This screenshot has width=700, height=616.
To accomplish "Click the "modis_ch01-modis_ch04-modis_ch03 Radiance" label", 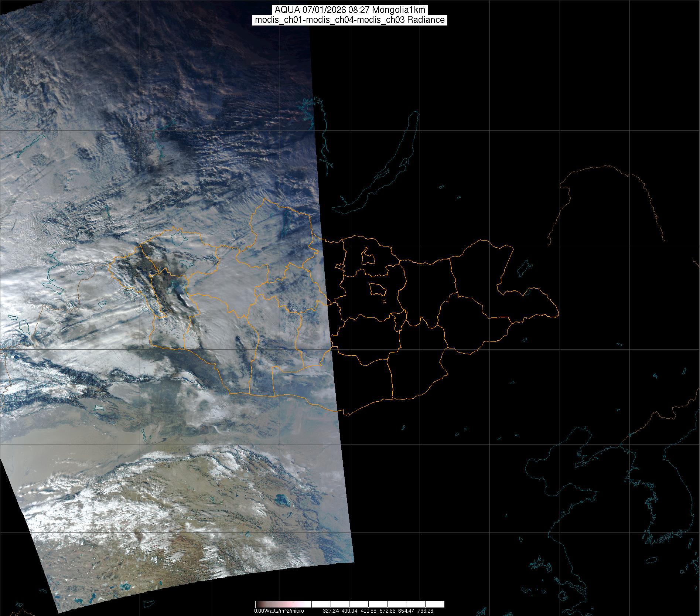I will coord(350,20).
